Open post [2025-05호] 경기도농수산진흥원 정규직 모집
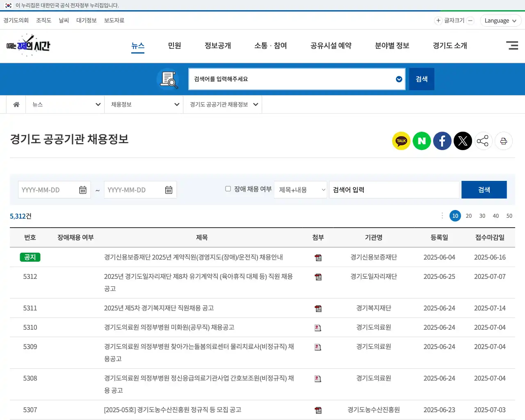 (173, 410)
